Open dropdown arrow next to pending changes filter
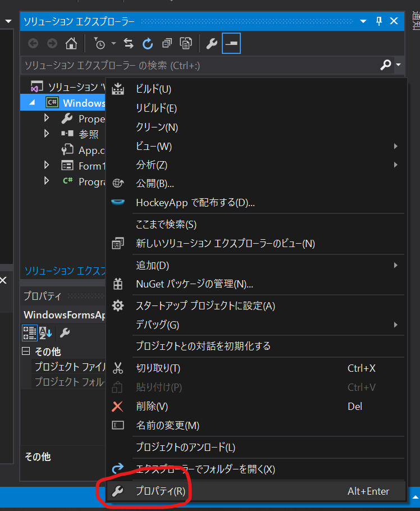The image size is (420, 511). tap(114, 43)
